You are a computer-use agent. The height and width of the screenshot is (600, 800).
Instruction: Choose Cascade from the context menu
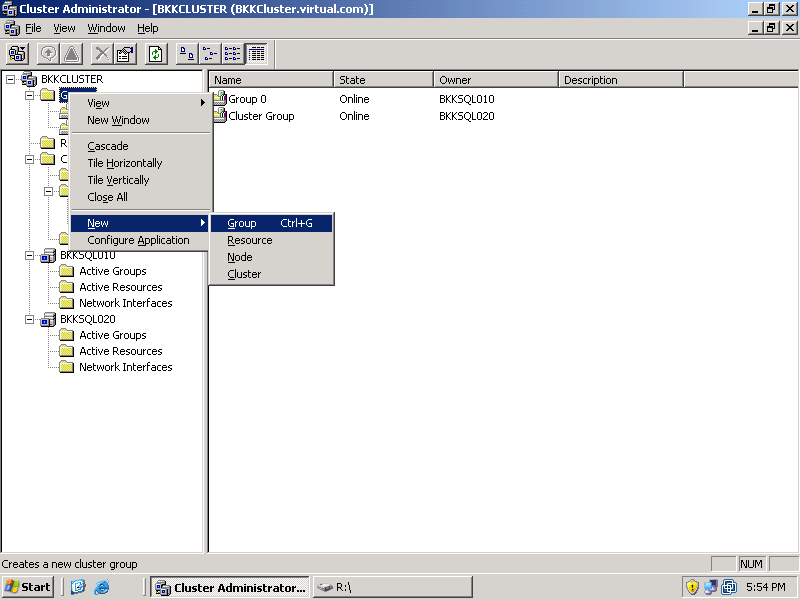click(140, 146)
